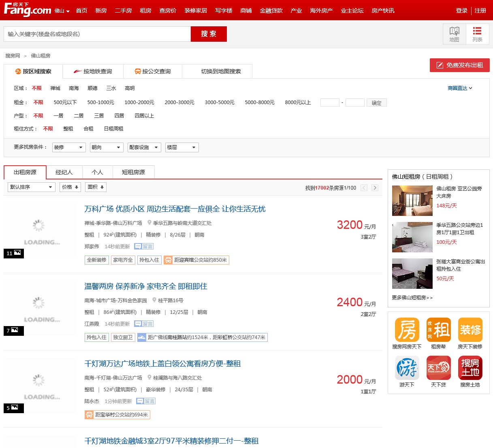This screenshot has width=493, height=448.
Task: Switch to list view icon
Action: pyautogui.click(x=478, y=34)
